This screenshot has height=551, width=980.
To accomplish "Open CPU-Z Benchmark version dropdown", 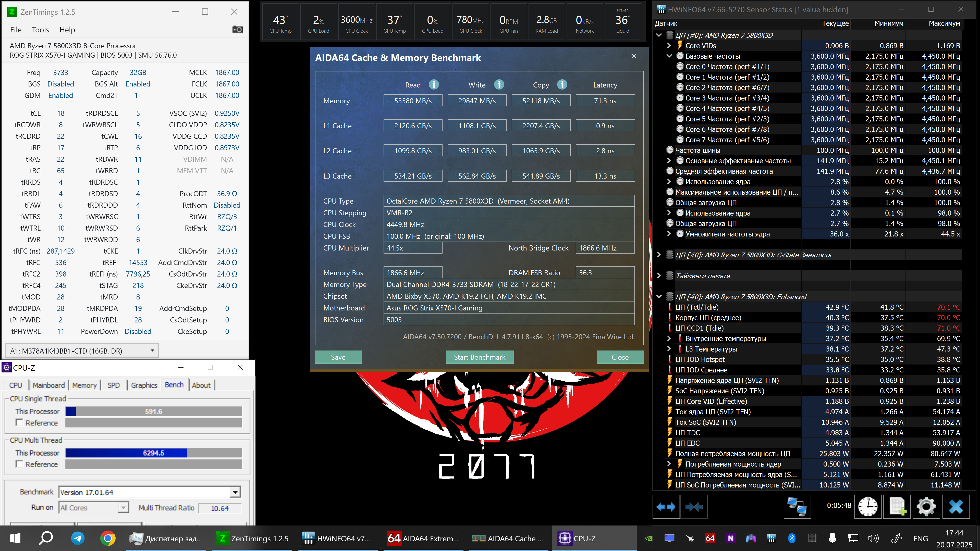I will [235, 492].
